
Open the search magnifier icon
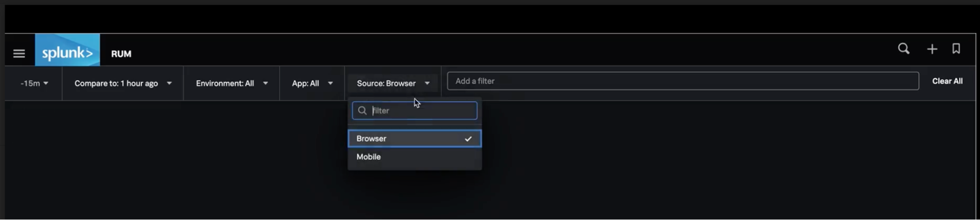904,49
